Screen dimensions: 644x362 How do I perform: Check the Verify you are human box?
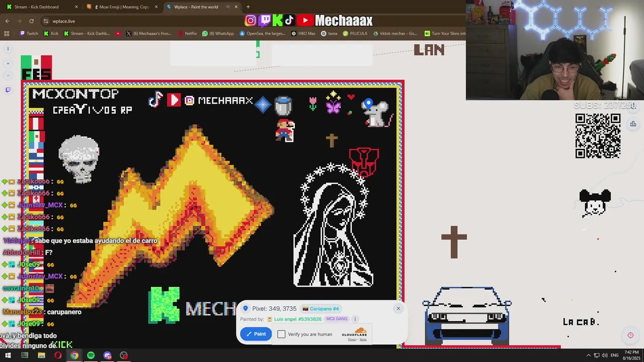[x=281, y=334]
